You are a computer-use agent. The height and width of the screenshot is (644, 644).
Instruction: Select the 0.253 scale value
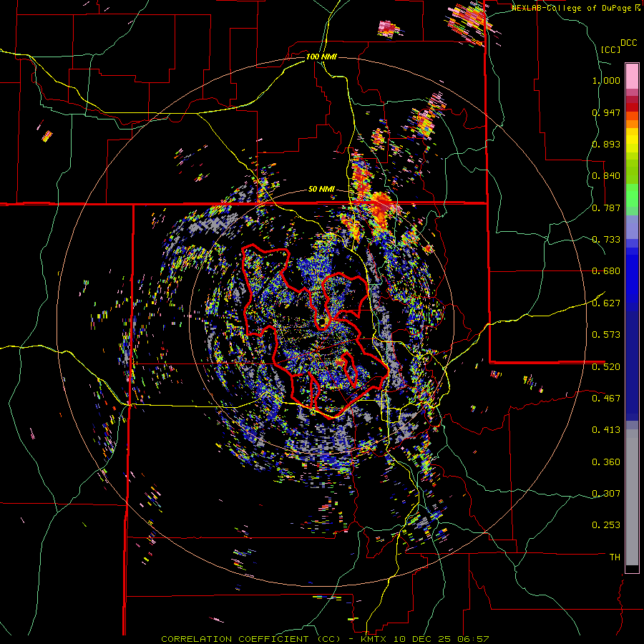click(606, 525)
